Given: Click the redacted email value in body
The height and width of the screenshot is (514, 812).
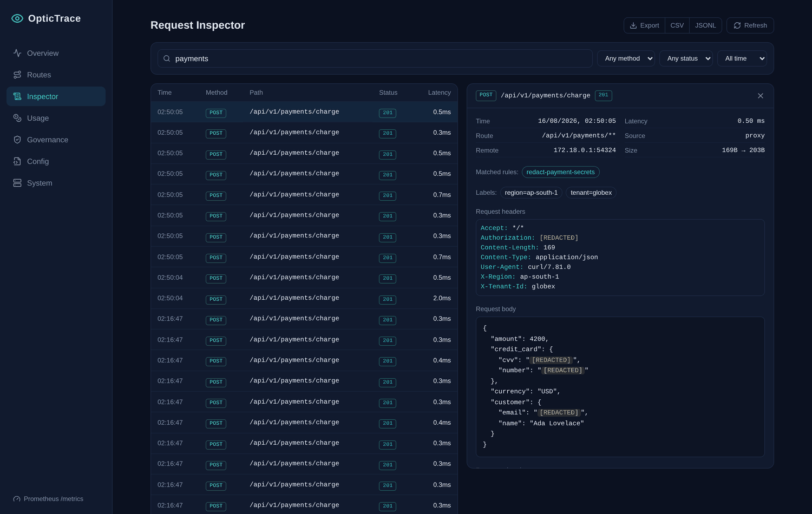Looking at the screenshot, I should (x=559, y=413).
